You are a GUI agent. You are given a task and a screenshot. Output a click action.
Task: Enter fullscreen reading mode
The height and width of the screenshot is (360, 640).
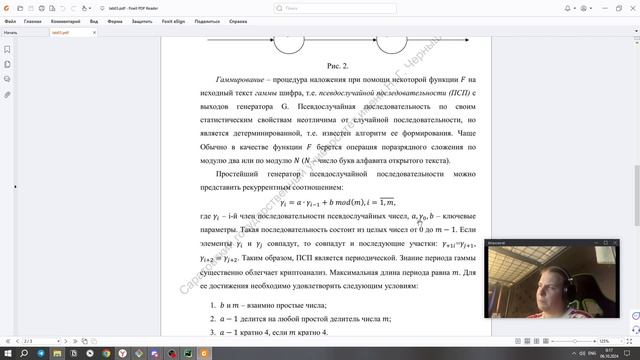pos(629,341)
